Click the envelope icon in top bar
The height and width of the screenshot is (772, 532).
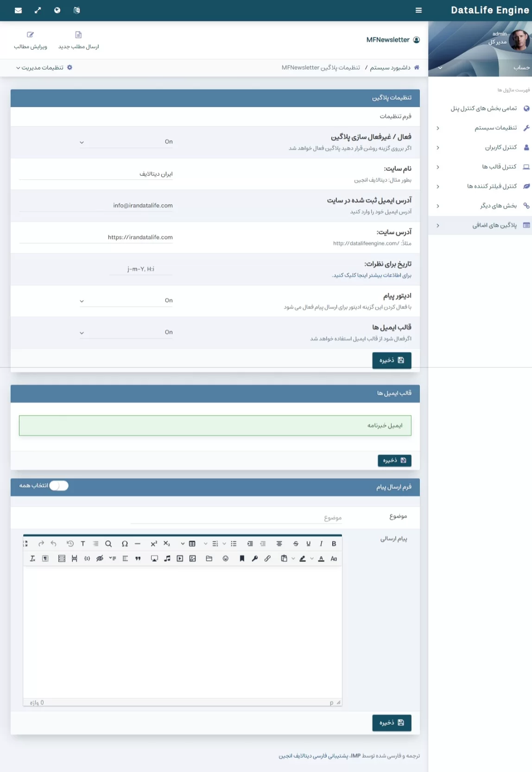click(18, 10)
